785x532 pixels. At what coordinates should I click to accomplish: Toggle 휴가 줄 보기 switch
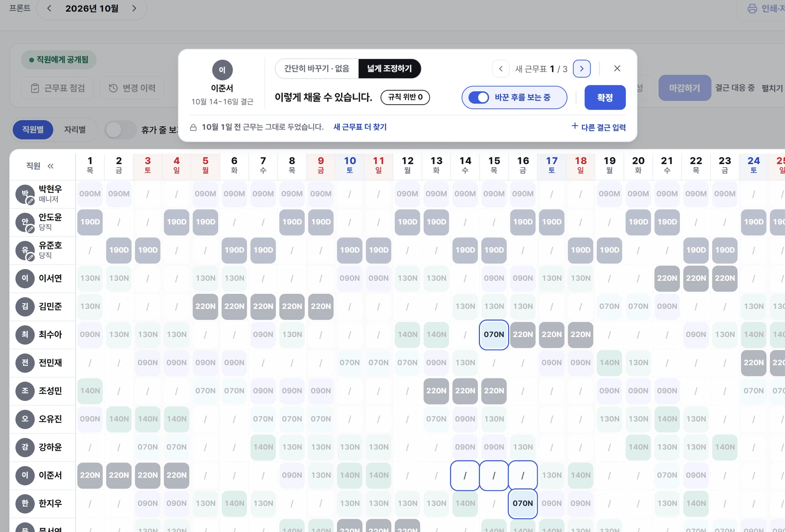(120, 130)
